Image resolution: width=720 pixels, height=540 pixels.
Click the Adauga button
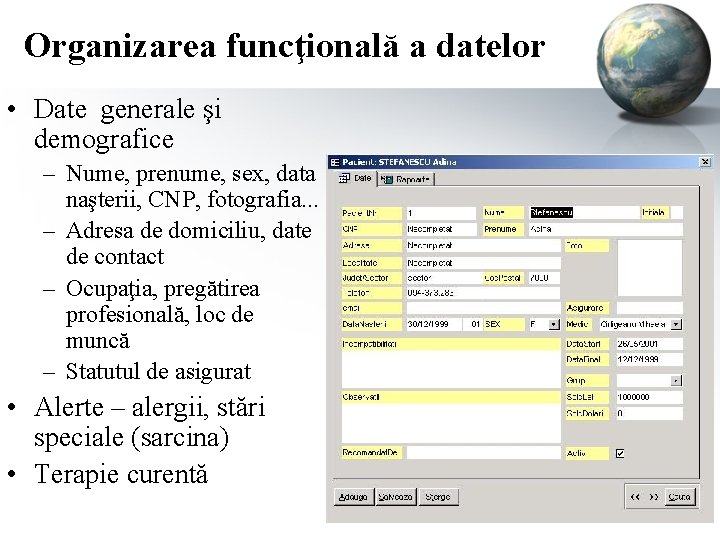click(x=353, y=497)
